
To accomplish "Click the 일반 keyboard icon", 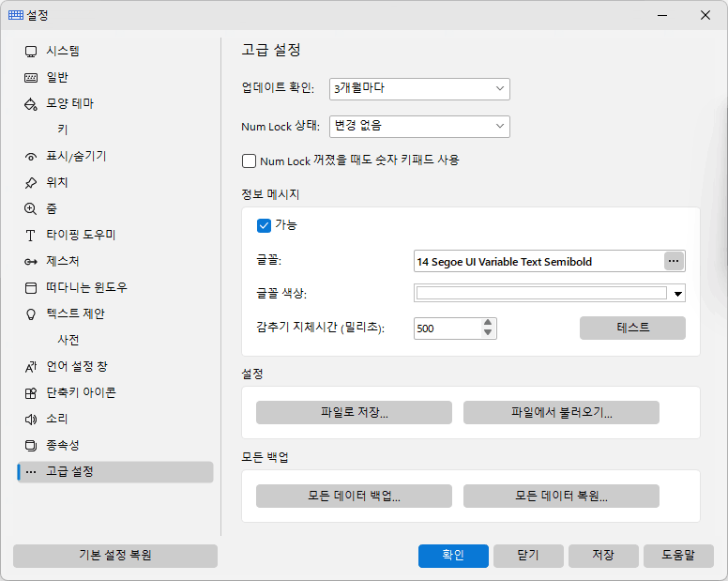I will point(31,78).
